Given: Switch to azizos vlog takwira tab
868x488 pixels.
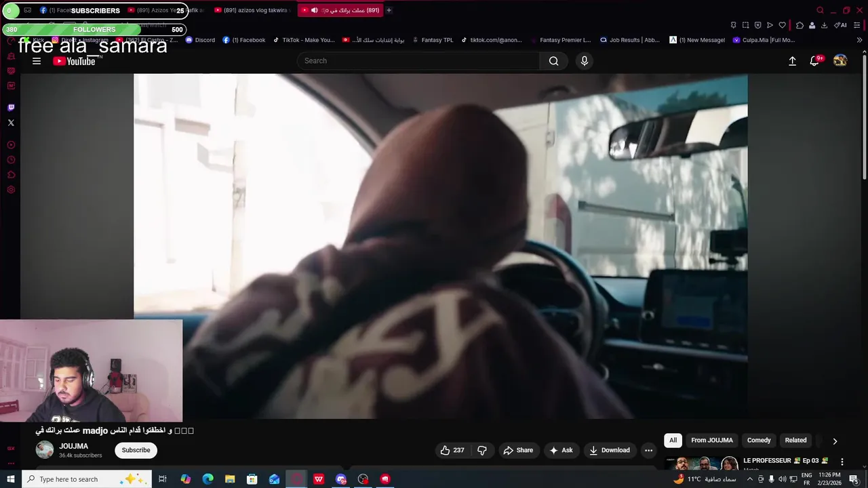Looking at the screenshot, I should click(x=251, y=10).
